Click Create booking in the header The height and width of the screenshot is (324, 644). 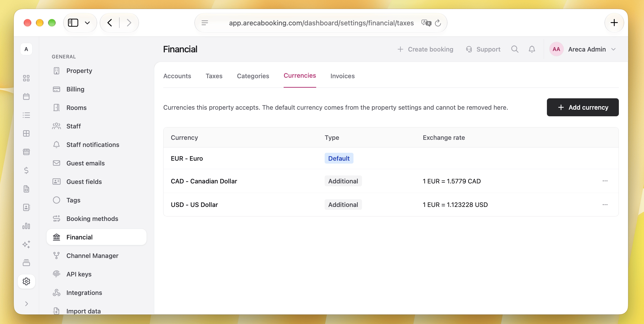425,49
